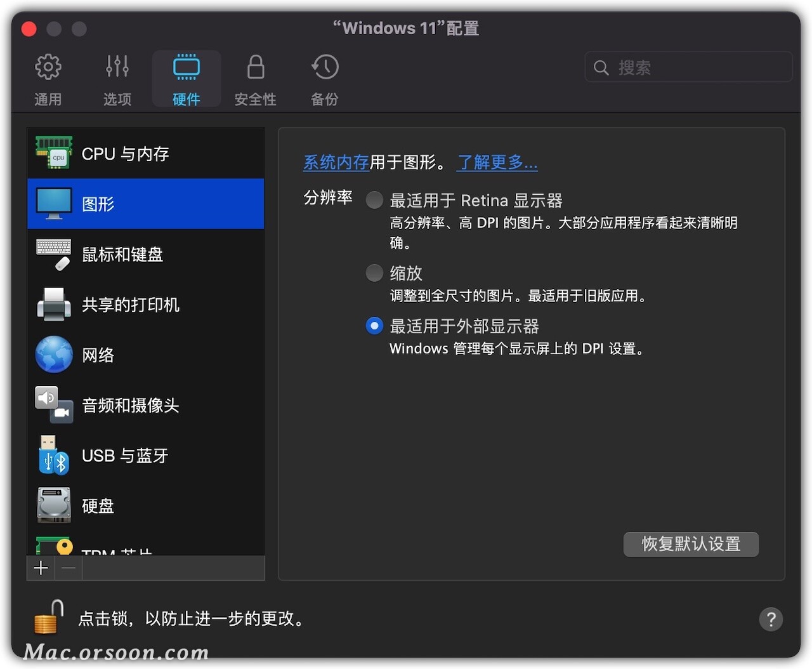
Task: Select the 硬件 (Hardware) tab
Action: pos(187,79)
